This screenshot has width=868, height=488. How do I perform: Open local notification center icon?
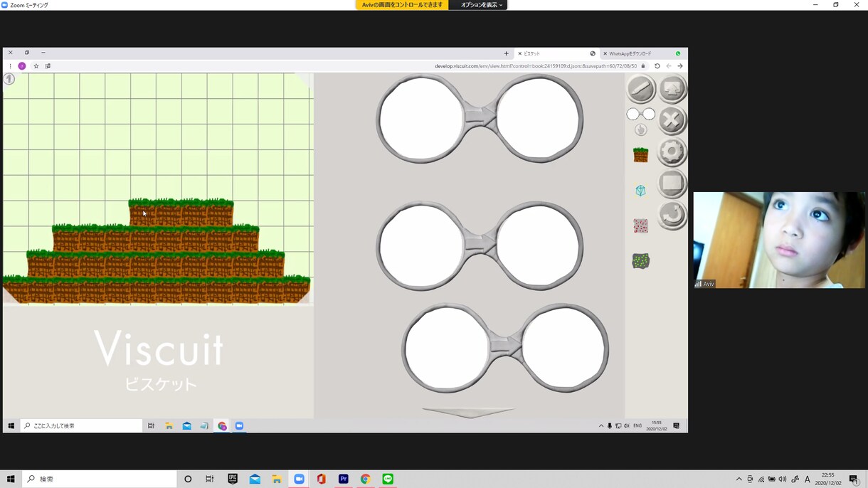tap(854, 479)
